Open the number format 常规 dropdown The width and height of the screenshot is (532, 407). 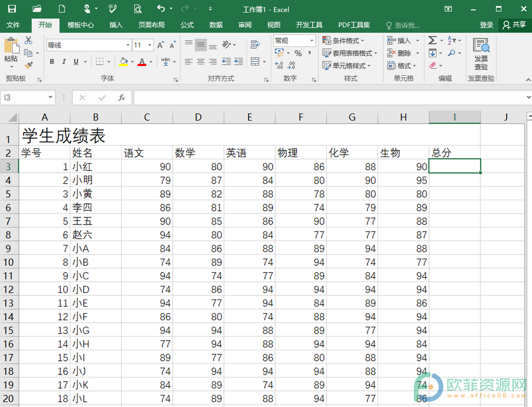(312, 41)
